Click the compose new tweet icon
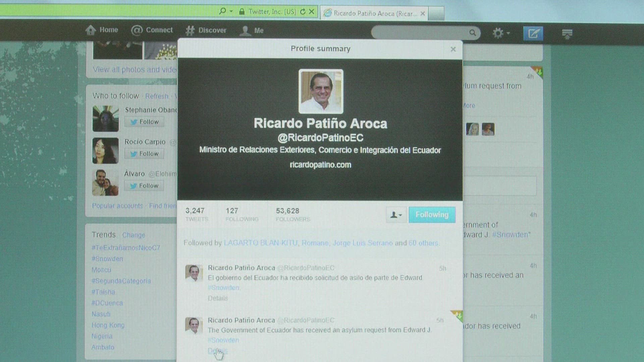The image size is (644, 362). tap(533, 33)
